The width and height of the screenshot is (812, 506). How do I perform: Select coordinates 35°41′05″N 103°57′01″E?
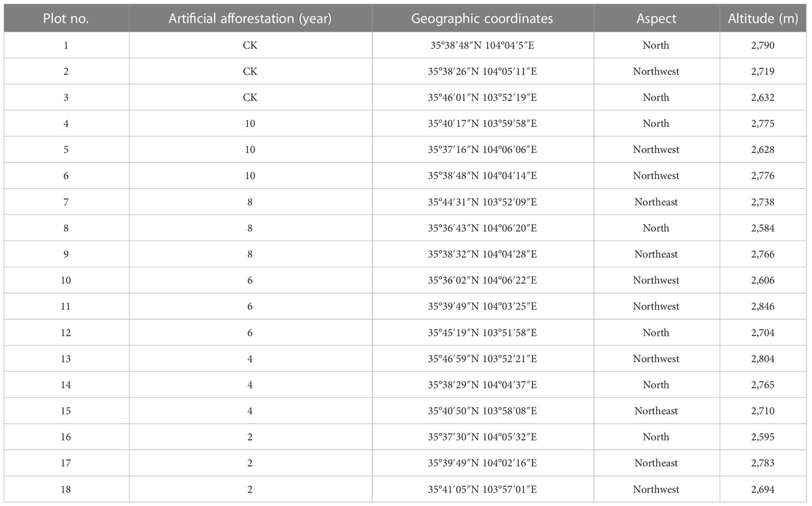coord(482,489)
